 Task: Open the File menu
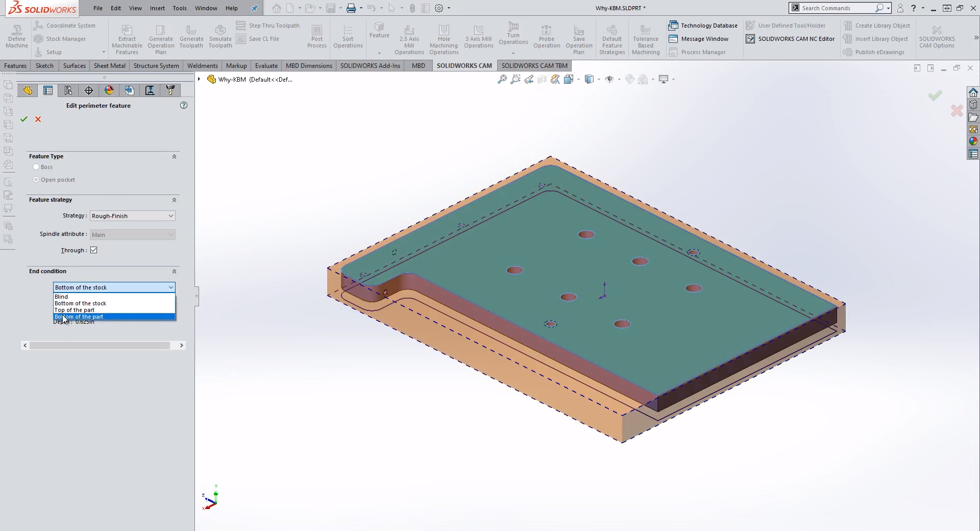98,8
